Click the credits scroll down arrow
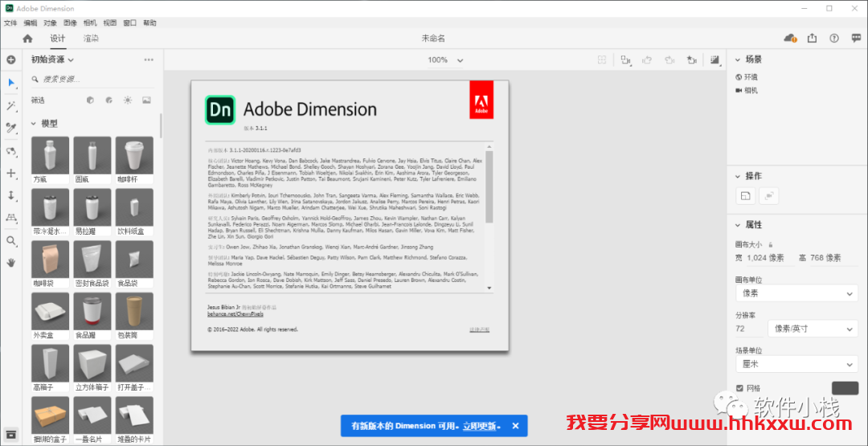The height and width of the screenshot is (446, 868). click(489, 288)
